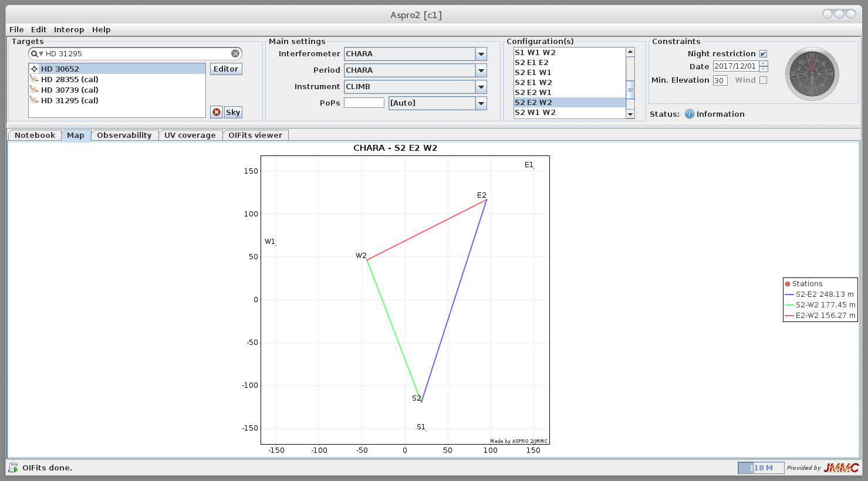Click legend entry S2-E2 248.13 m

820,294
